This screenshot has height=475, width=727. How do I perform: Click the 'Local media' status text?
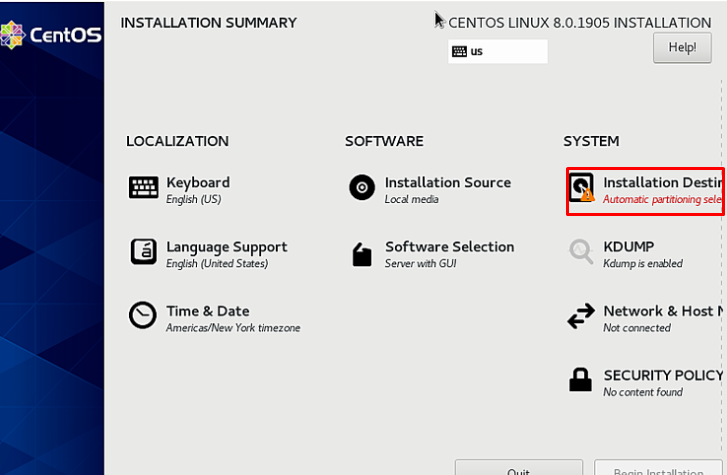(412, 199)
